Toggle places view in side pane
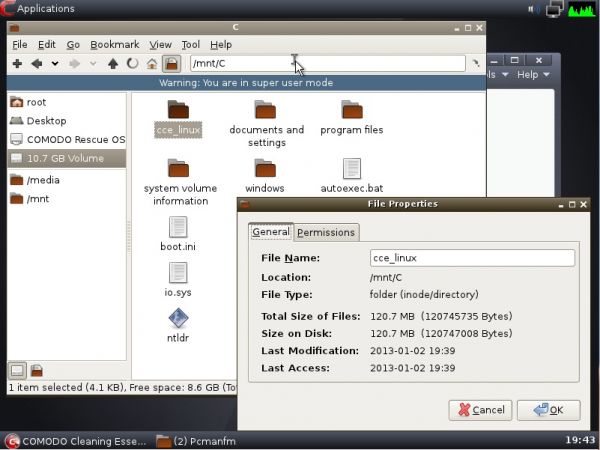Viewport: 600px width, 450px height. coord(17,370)
